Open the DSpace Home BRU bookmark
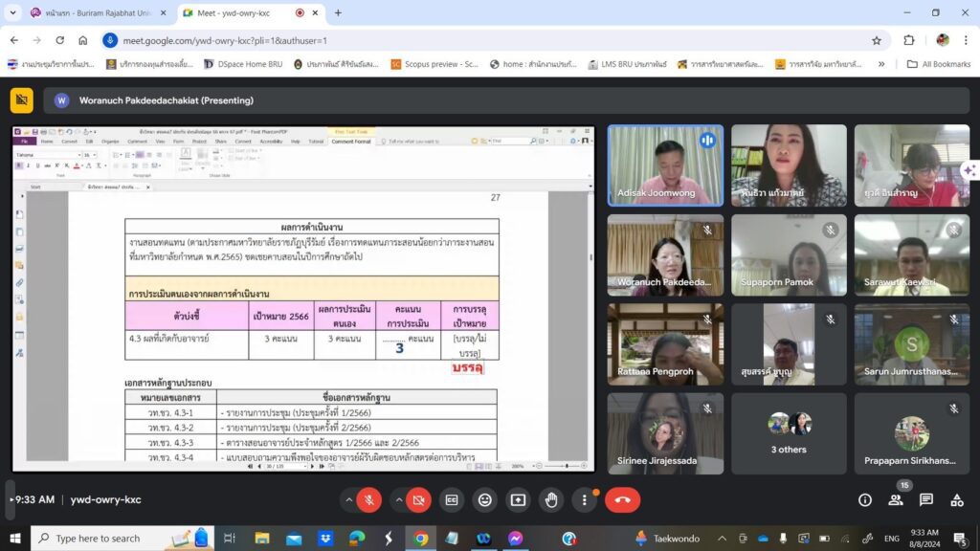Image resolution: width=980 pixels, height=551 pixels. click(x=244, y=64)
